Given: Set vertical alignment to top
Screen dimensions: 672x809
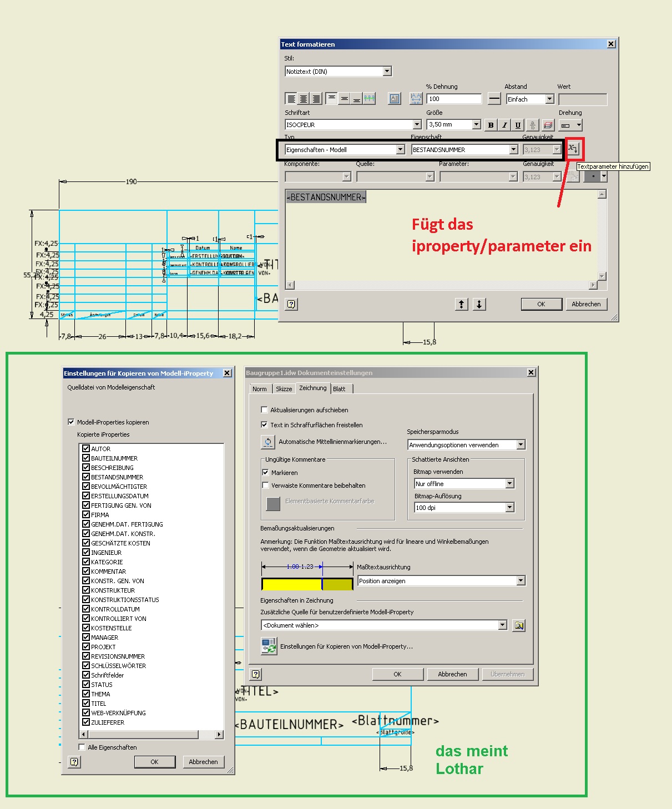Looking at the screenshot, I should (331, 99).
